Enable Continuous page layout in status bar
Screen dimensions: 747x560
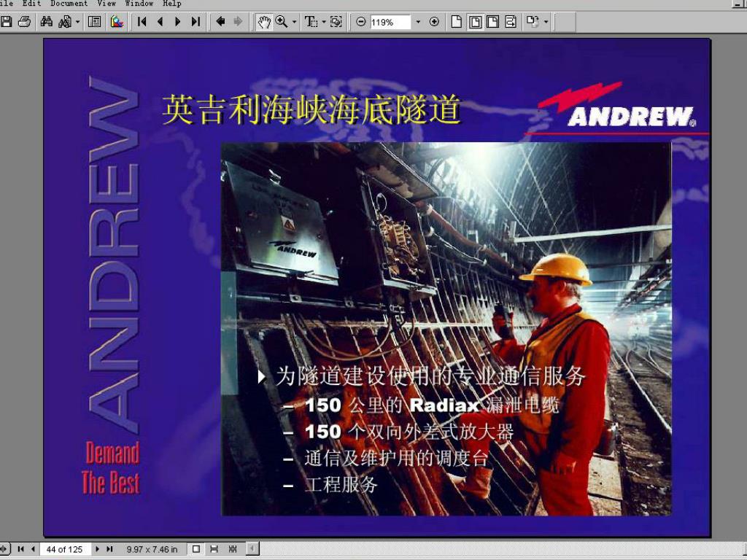coord(214,549)
